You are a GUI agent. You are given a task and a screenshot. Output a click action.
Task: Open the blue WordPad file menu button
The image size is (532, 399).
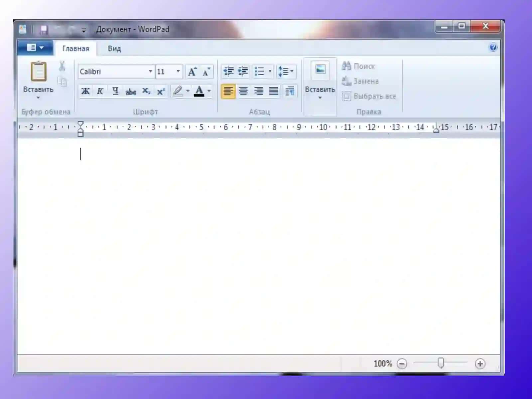coord(35,48)
